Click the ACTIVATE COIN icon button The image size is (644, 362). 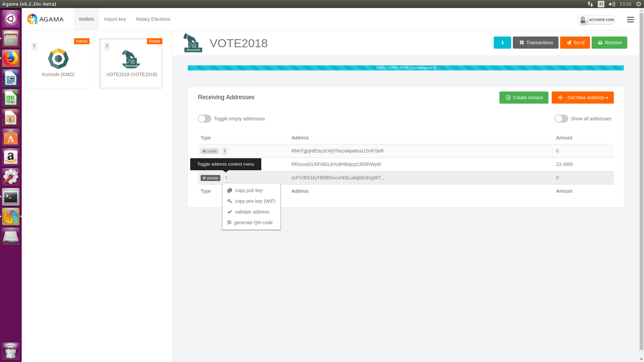click(x=583, y=19)
